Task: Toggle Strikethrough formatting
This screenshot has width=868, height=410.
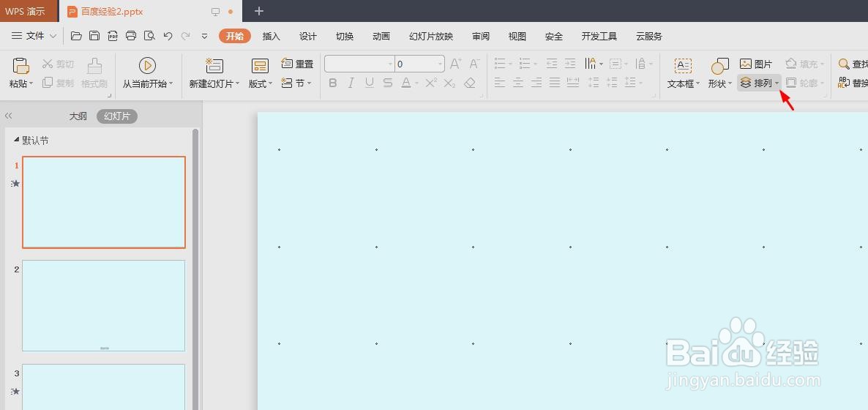Action: coord(387,83)
